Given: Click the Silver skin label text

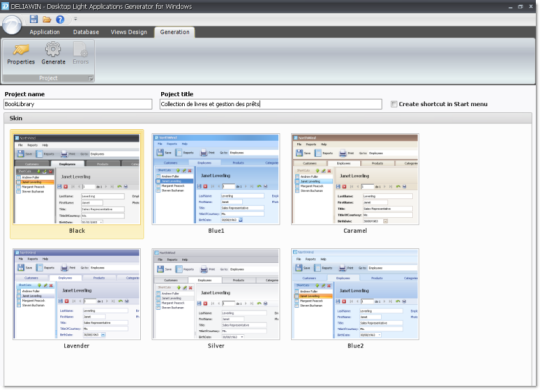Looking at the screenshot, I should pyautogui.click(x=216, y=346).
